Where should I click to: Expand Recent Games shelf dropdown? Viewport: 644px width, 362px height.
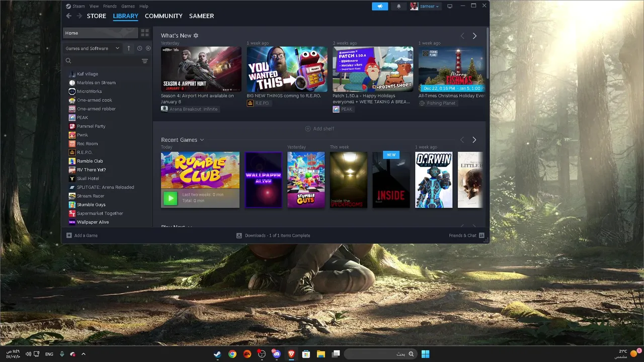point(202,140)
